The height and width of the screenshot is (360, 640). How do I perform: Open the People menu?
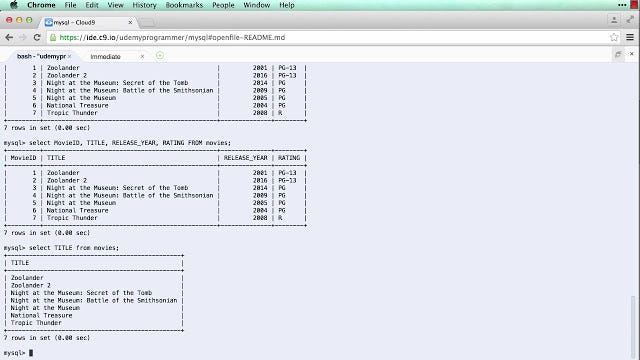click(223, 5)
